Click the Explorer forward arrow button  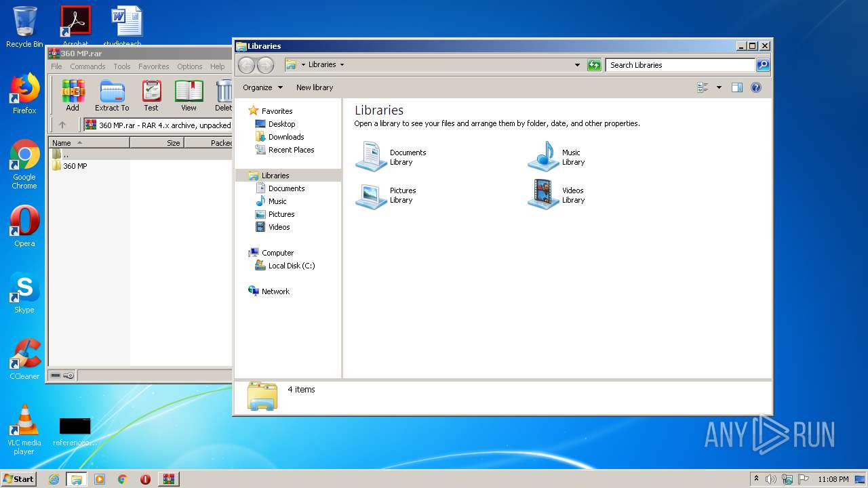coord(265,65)
